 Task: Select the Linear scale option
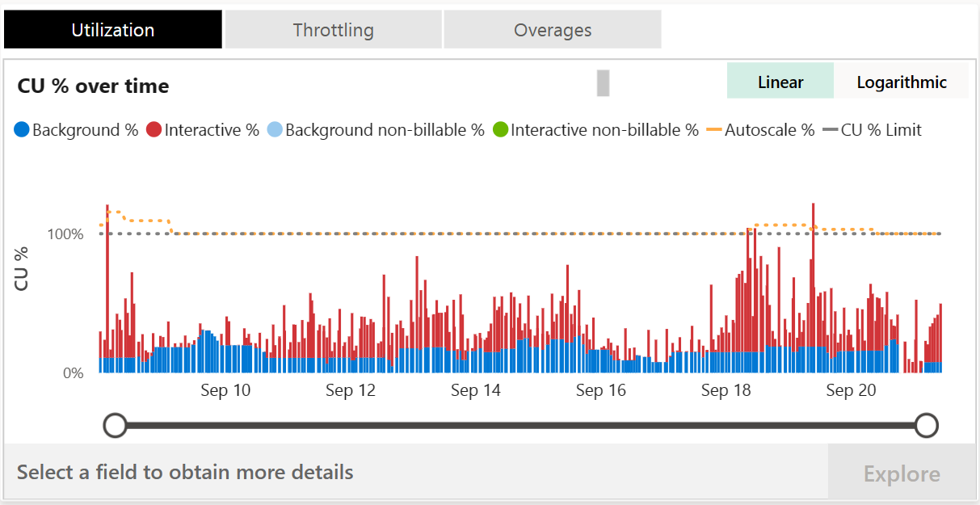pos(780,82)
